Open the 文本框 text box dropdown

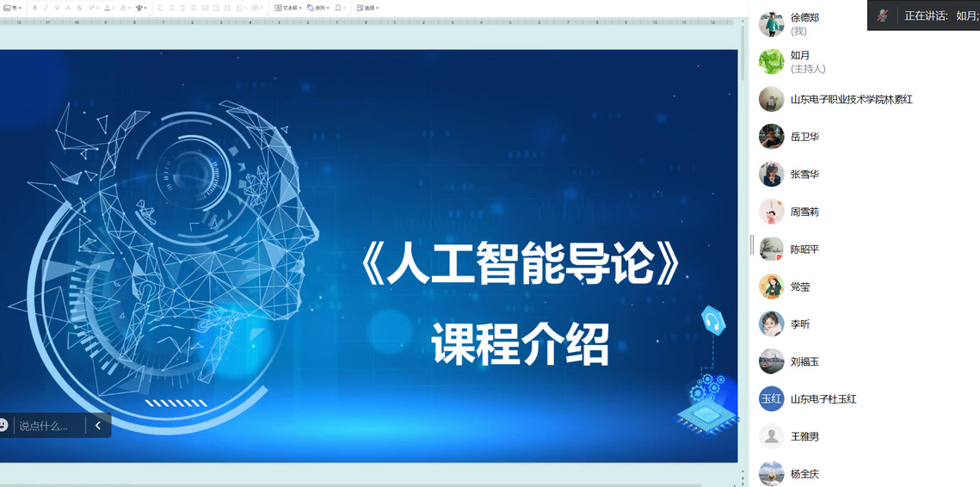(x=287, y=8)
